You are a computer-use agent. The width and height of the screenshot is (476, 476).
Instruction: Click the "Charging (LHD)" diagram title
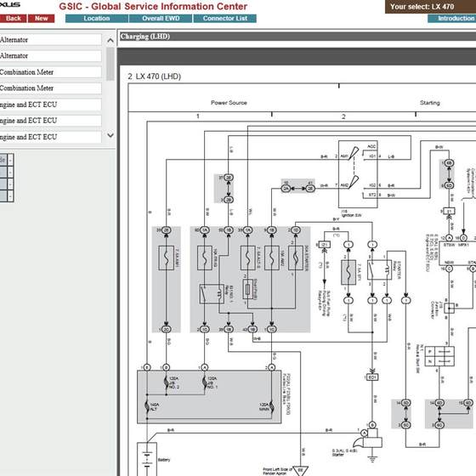point(145,37)
